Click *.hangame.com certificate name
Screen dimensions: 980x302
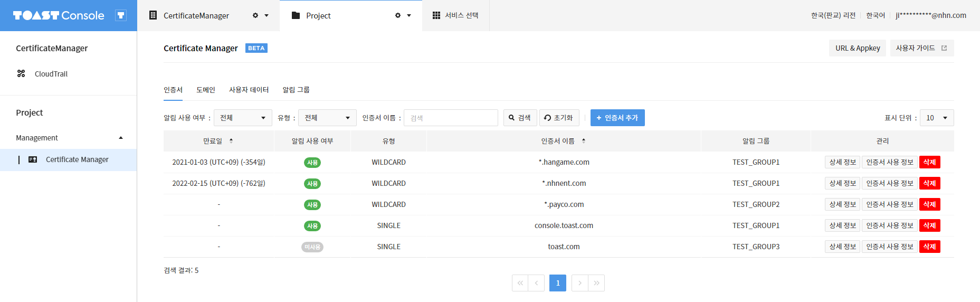(564, 162)
